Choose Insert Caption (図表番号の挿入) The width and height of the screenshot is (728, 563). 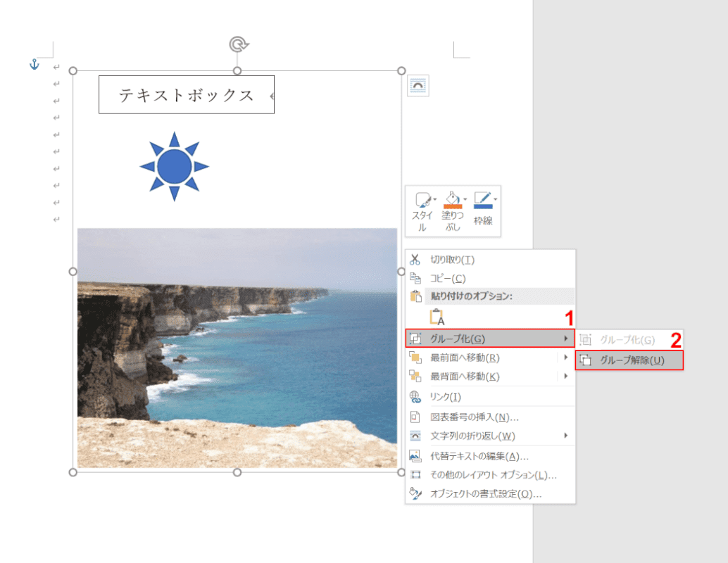click(x=490, y=417)
